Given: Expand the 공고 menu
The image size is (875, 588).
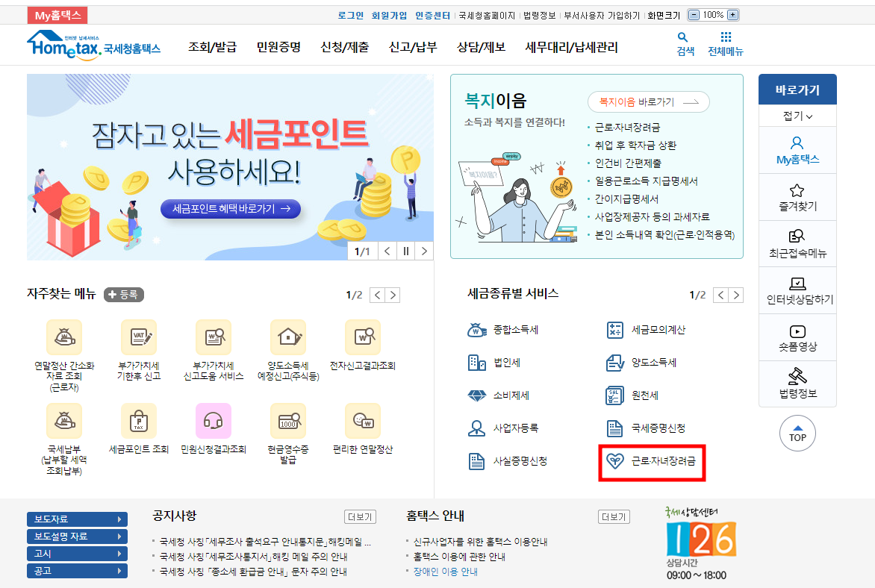Looking at the screenshot, I should click(x=77, y=572).
